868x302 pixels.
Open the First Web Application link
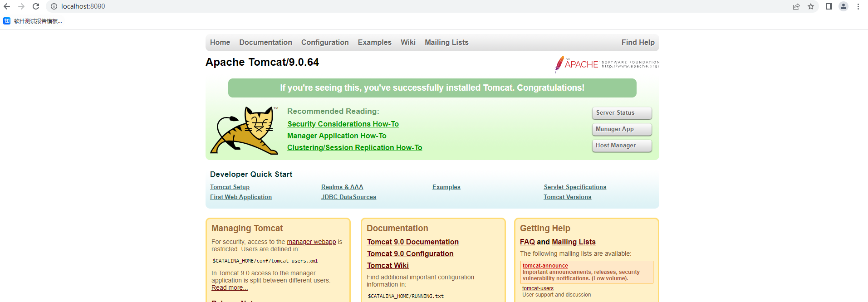tap(241, 197)
